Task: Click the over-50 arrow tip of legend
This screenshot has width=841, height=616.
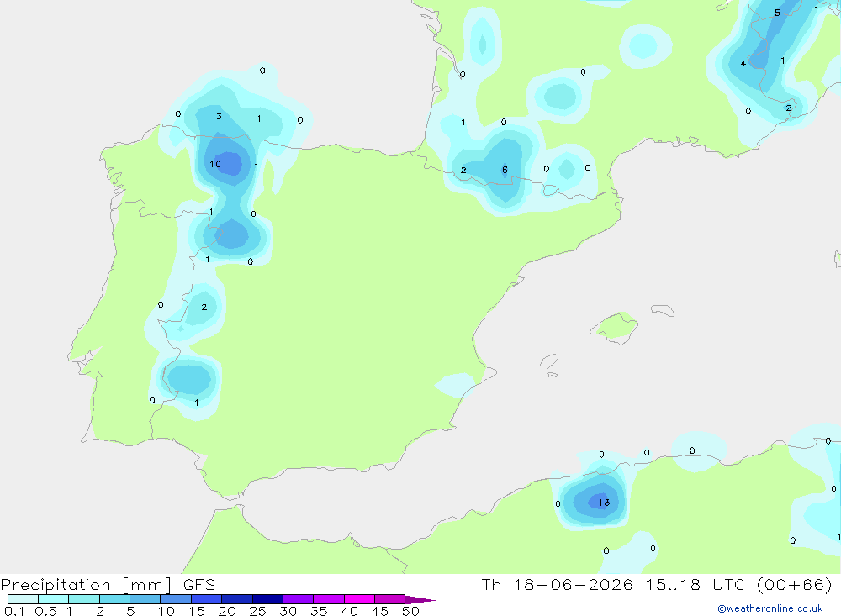Action: click(420, 600)
